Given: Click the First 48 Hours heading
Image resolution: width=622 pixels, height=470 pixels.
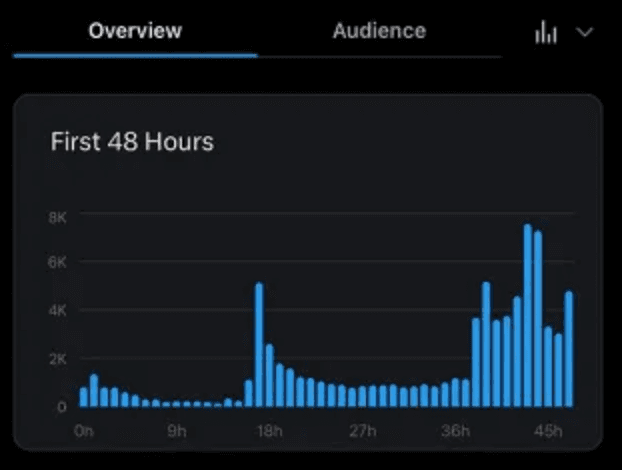Looking at the screenshot, I should [132, 142].
